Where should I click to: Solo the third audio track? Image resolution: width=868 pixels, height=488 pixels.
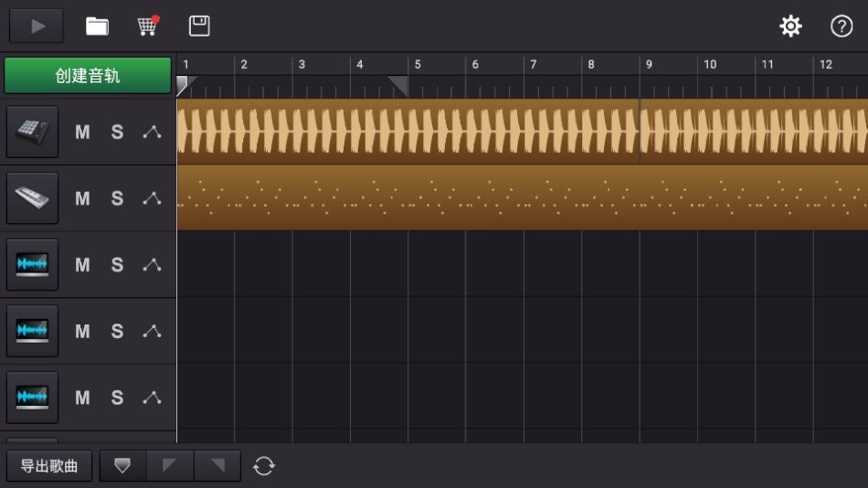[x=117, y=398]
